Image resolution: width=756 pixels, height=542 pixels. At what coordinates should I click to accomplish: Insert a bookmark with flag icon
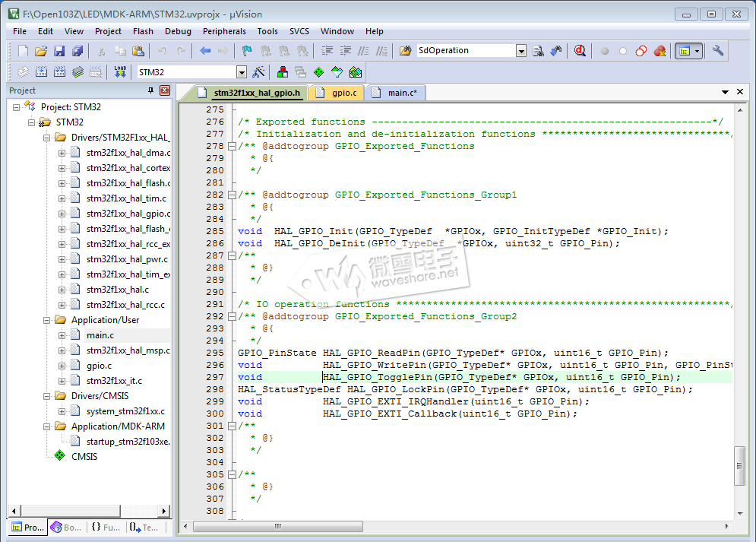pyautogui.click(x=247, y=51)
